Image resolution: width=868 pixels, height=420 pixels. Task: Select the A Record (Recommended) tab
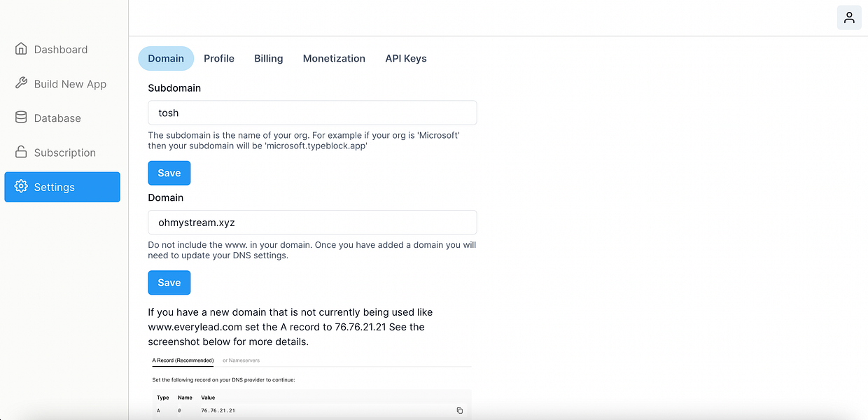click(x=183, y=360)
